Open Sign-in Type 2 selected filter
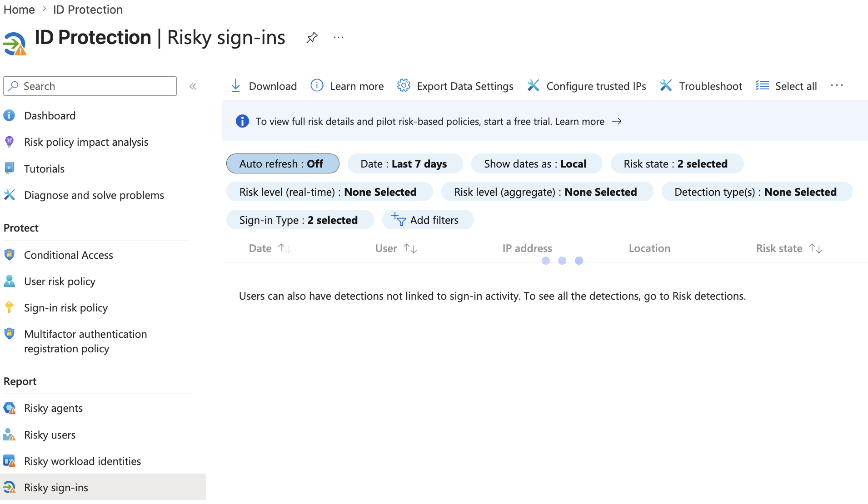Screen dimensions: 868x504 pyautogui.click(x=300, y=220)
